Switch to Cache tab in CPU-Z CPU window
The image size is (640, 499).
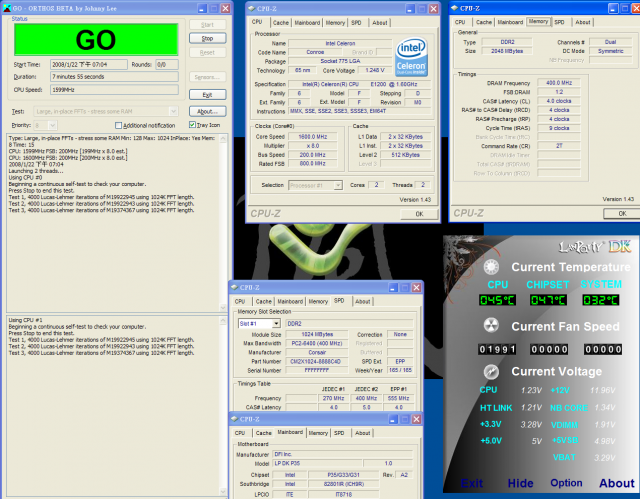coord(280,23)
